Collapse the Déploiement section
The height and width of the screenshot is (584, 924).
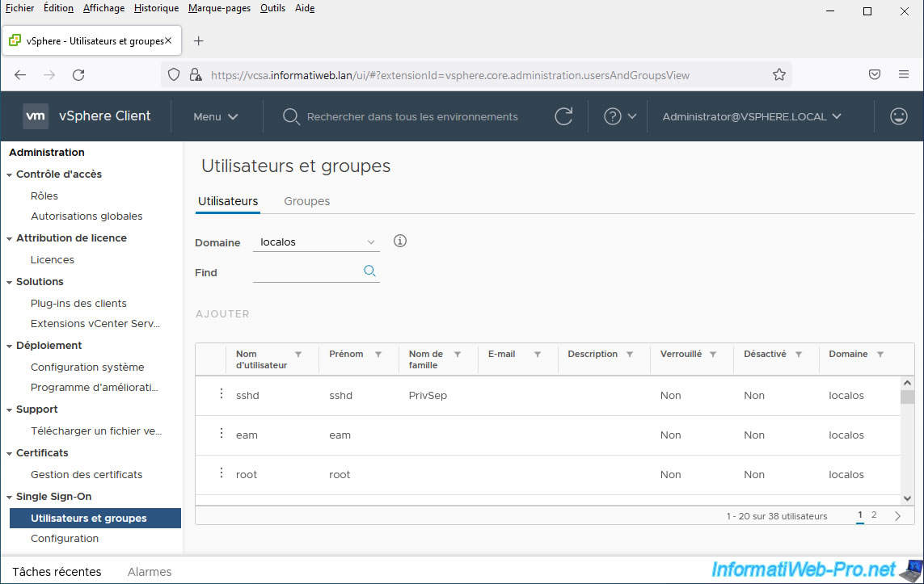10,347
